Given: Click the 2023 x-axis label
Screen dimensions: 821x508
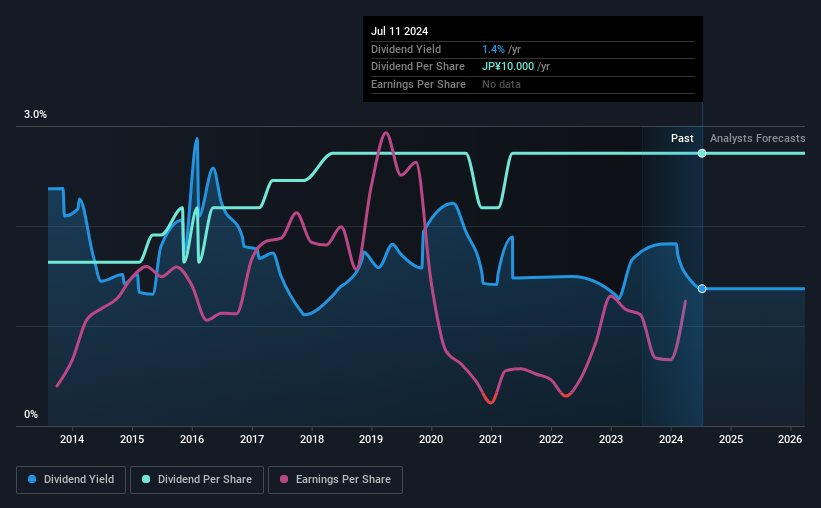Looking at the screenshot, I should [x=611, y=439].
